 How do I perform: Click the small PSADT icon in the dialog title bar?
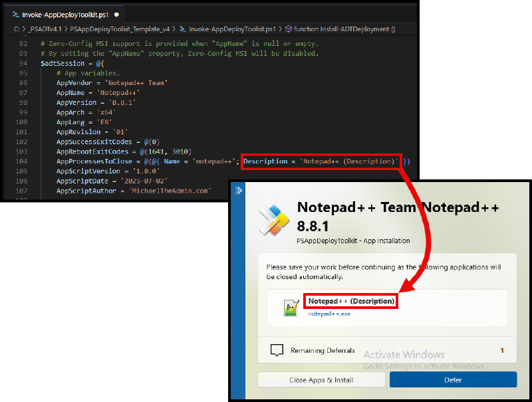239,189
